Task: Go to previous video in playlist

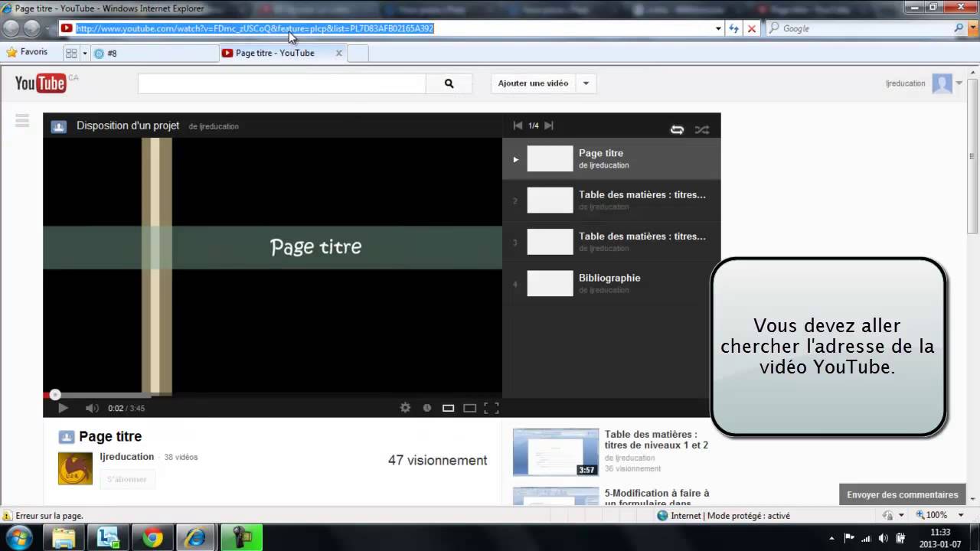Action: pos(518,126)
